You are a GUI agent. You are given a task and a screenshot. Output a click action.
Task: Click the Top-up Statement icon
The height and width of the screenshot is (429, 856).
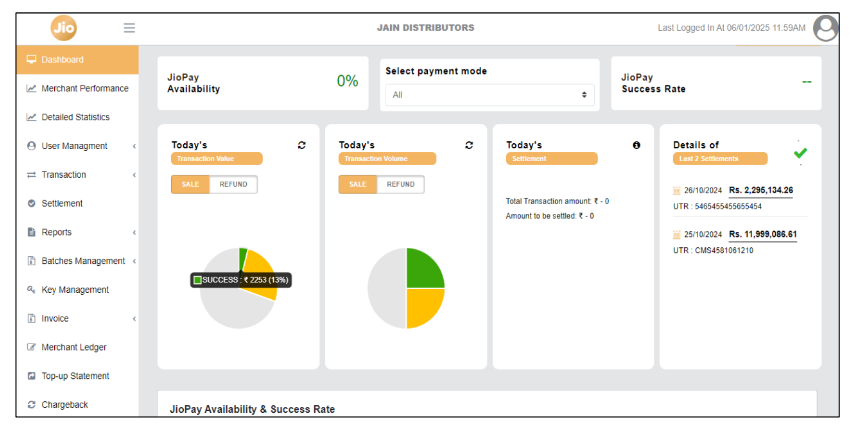click(31, 376)
